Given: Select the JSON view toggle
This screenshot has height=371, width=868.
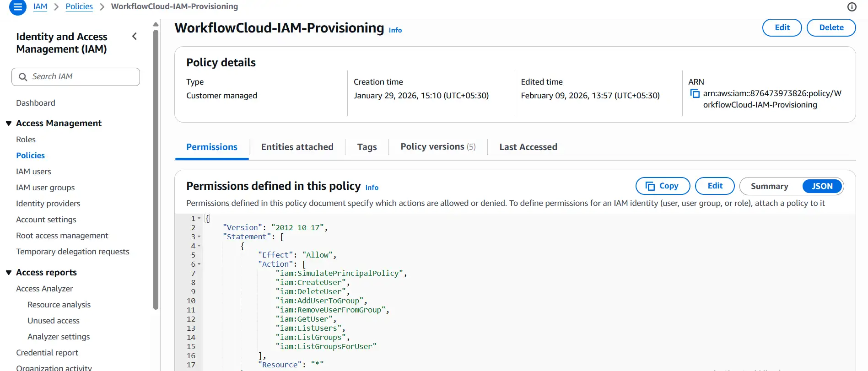Looking at the screenshot, I should (822, 186).
